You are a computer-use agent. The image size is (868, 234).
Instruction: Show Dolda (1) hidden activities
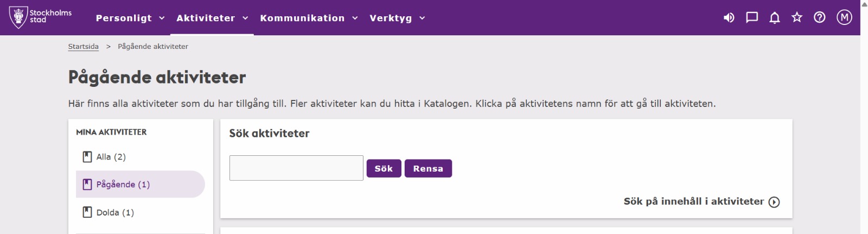[x=115, y=212]
